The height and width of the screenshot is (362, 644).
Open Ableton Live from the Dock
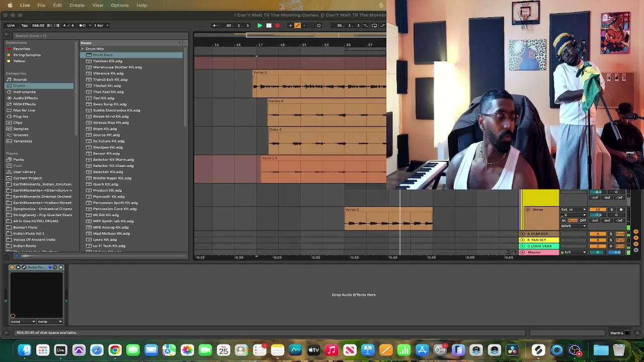[x=60, y=350]
